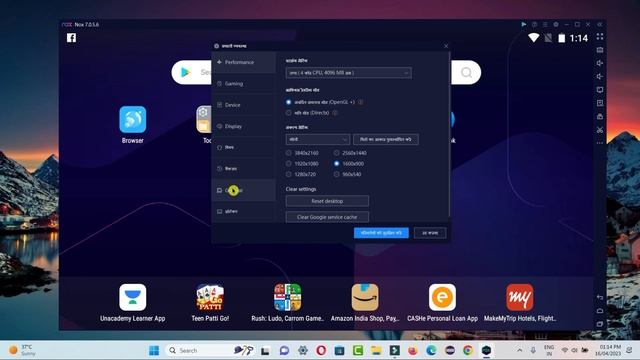Open keyboard mapping in Nox sidebar
The image size is (640, 360).
[x=600, y=50]
